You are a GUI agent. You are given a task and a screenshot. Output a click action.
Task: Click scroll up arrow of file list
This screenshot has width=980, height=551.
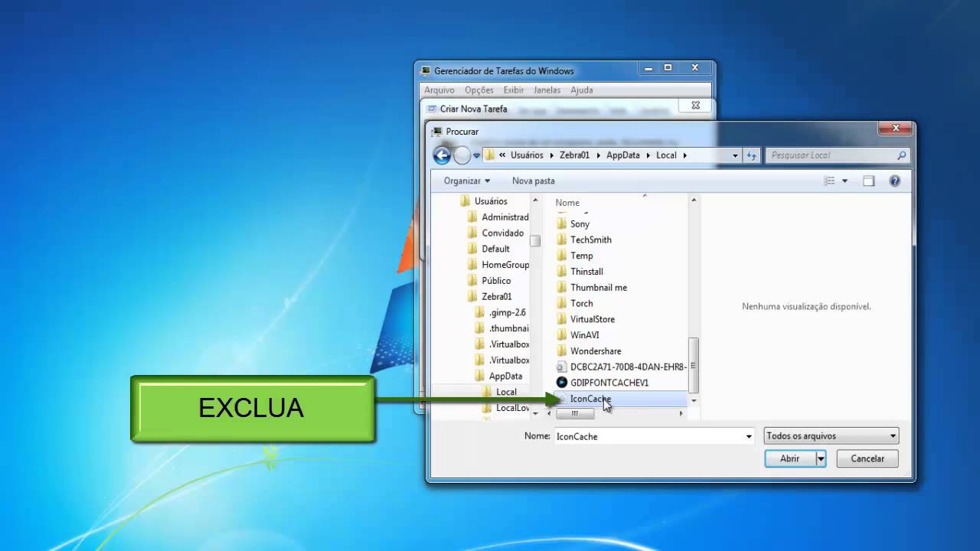694,201
